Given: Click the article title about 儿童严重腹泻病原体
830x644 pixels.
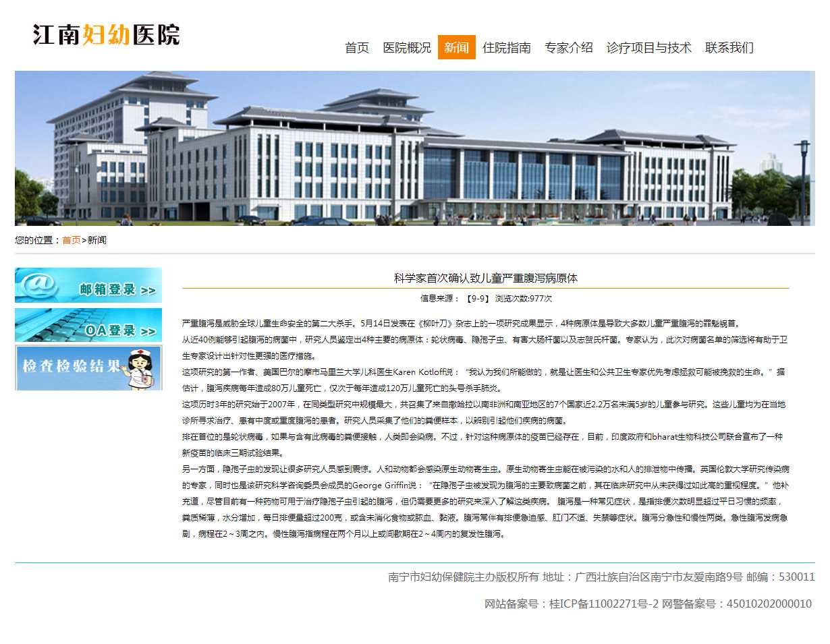Looking at the screenshot, I should [x=486, y=278].
